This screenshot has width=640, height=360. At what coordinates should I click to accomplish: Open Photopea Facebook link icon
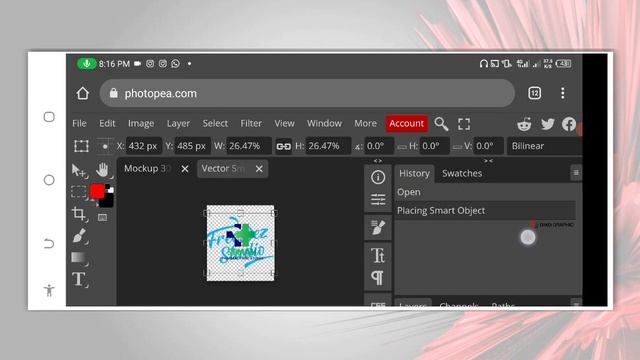point(569,124)
